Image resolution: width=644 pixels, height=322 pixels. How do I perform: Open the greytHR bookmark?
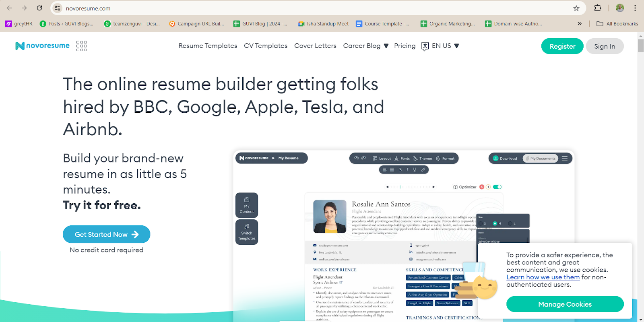pyautogui.click(x=19, y=24)
